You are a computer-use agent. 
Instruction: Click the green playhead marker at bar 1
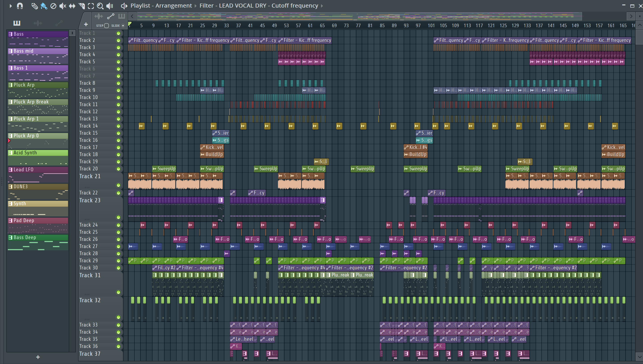[x=129, y=25]
